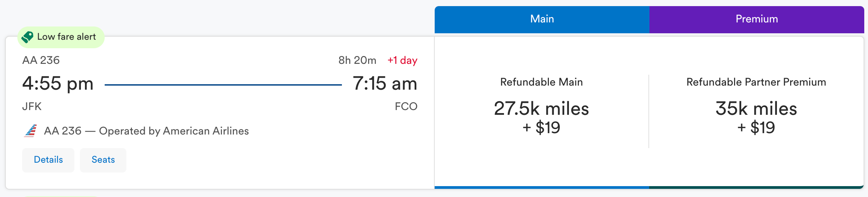This screenshot has width=868, height=197.
Task: Choose the 27.5k miles fare price
Action: point(541,109)
